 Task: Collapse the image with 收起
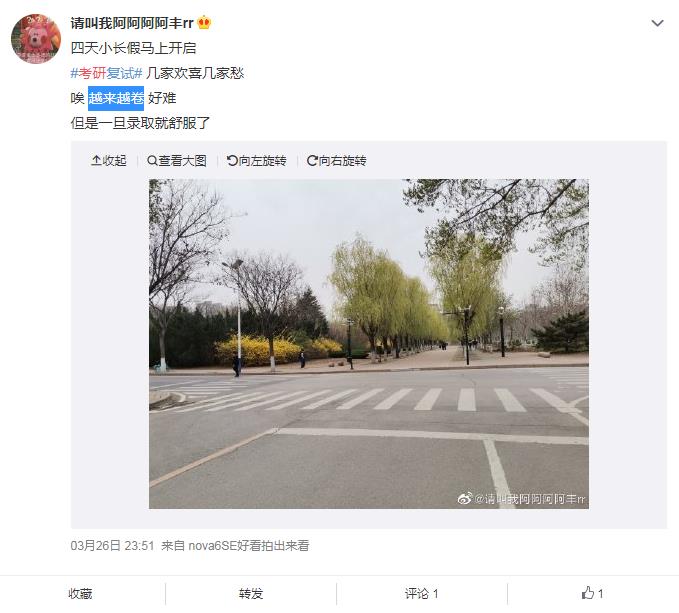109,161
